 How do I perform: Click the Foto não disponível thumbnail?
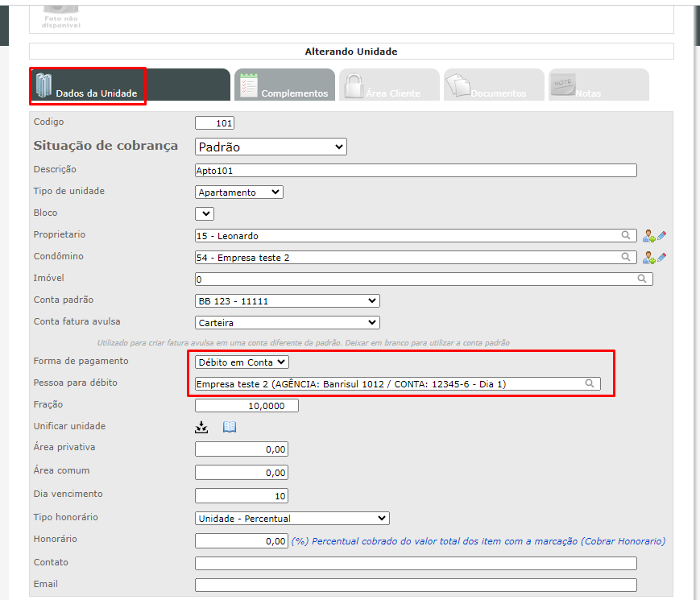(x=60, y=18)
